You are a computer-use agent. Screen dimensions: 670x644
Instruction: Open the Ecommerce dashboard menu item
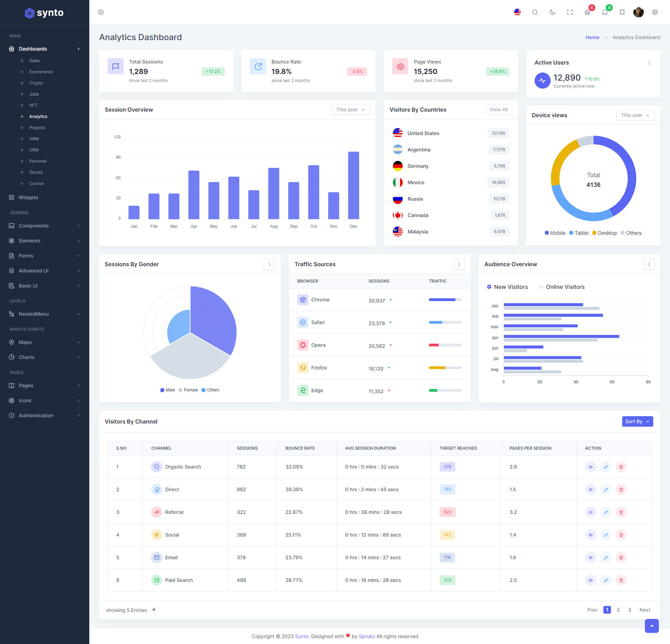(41, 72)
